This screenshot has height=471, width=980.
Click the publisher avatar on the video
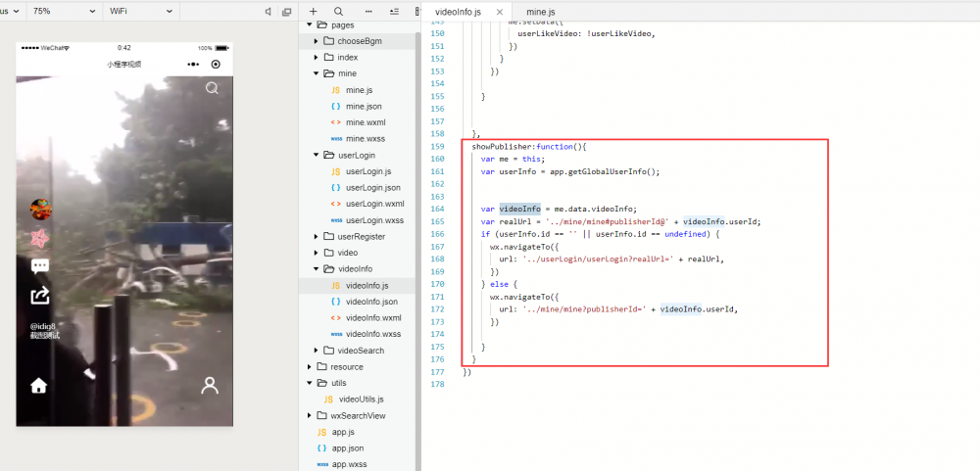pos(40,209)
